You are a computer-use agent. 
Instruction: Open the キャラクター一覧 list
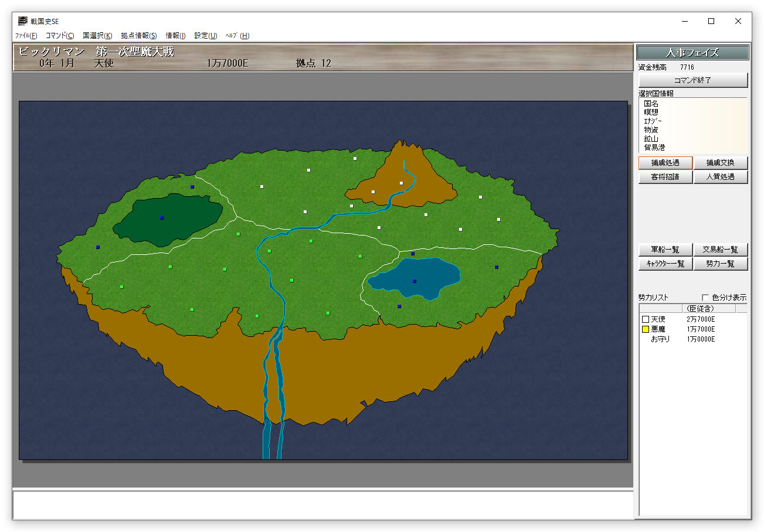tap(665, 264)
